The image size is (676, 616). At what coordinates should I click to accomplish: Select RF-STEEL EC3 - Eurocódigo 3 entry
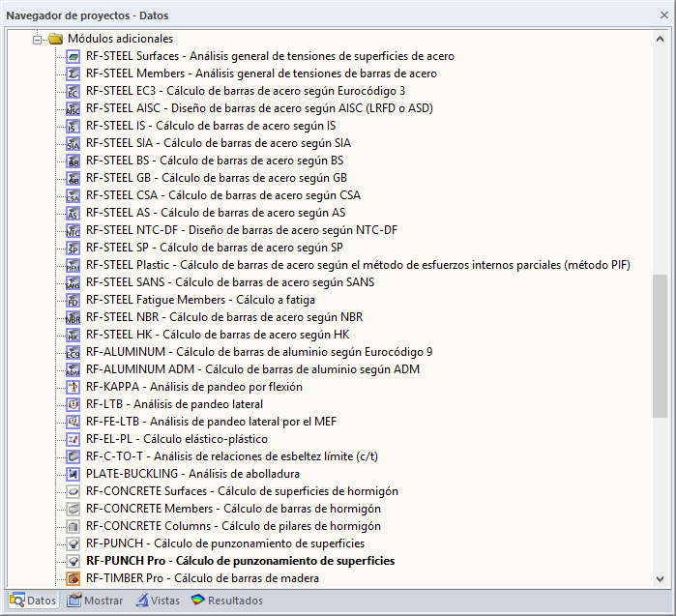click(x=246, y=91)
